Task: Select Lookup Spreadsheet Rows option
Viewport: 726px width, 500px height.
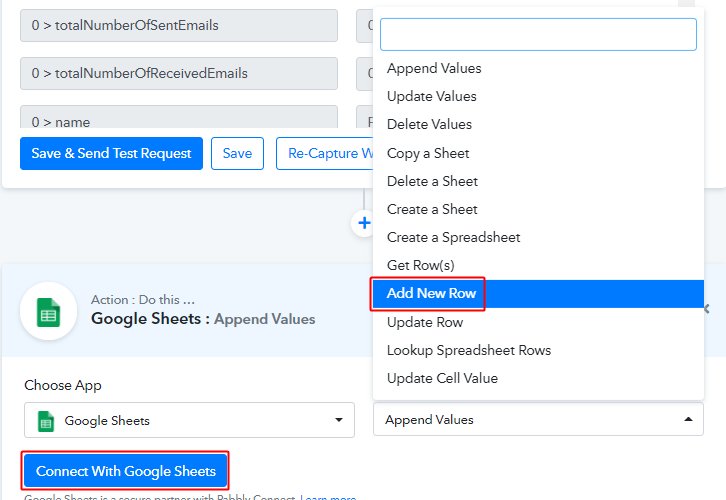Action: (x=538, y=350)
